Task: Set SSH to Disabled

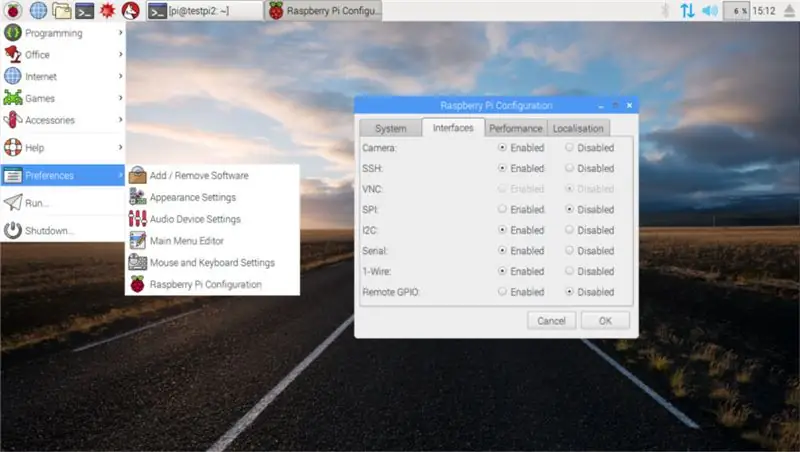Action: pos(589,168)
